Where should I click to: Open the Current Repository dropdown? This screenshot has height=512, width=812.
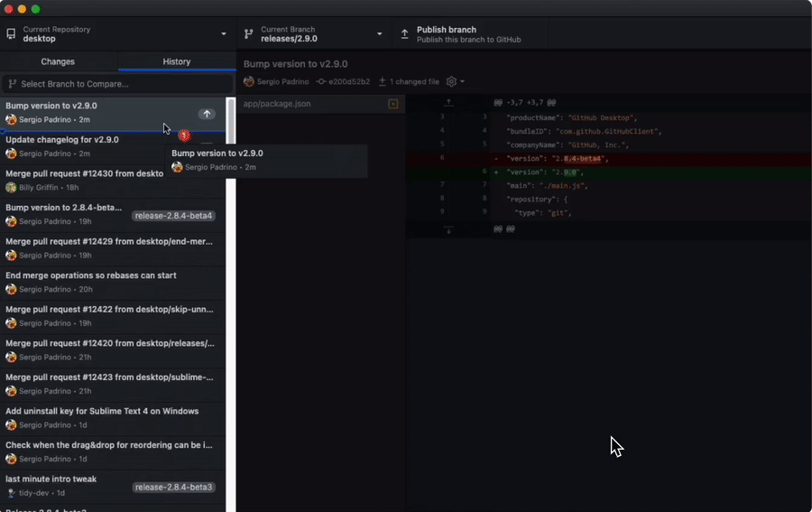pos(117,34)
